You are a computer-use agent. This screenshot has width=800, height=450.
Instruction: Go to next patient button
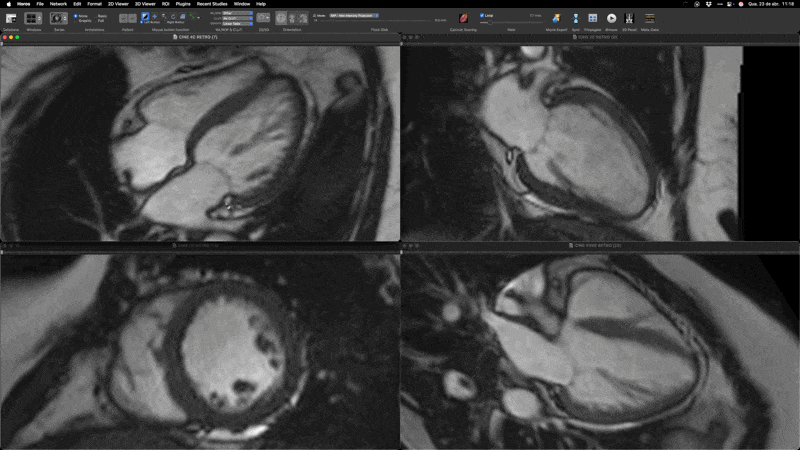(x=132, y=18)
